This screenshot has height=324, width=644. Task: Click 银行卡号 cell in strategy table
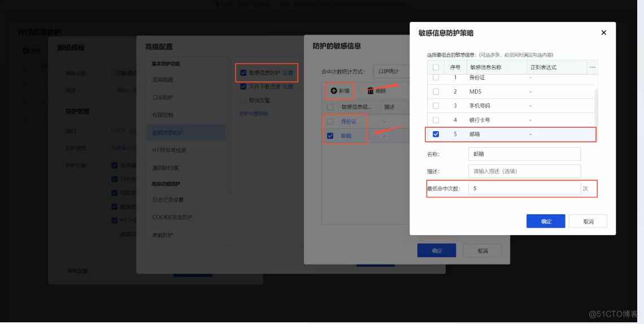(x=480, y=120)
